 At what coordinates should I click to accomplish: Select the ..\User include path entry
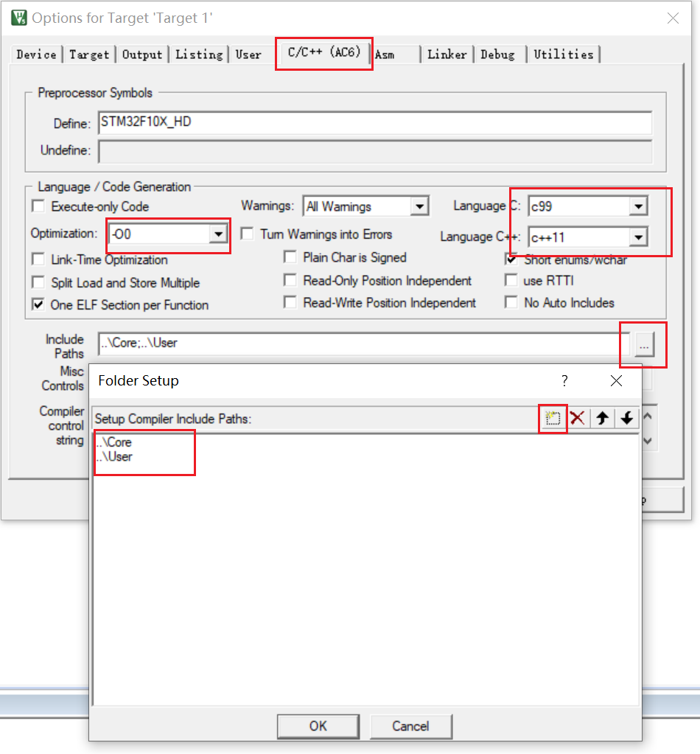point(114,457)
